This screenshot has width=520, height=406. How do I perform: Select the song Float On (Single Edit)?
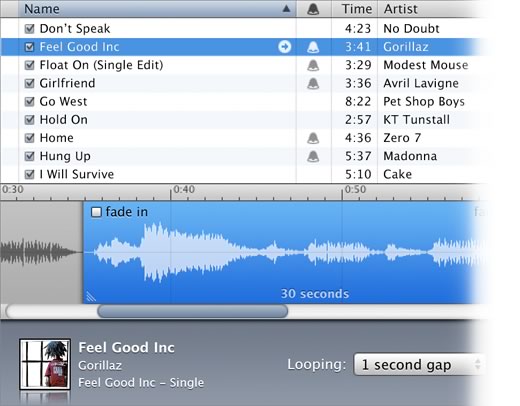(101, 65)
